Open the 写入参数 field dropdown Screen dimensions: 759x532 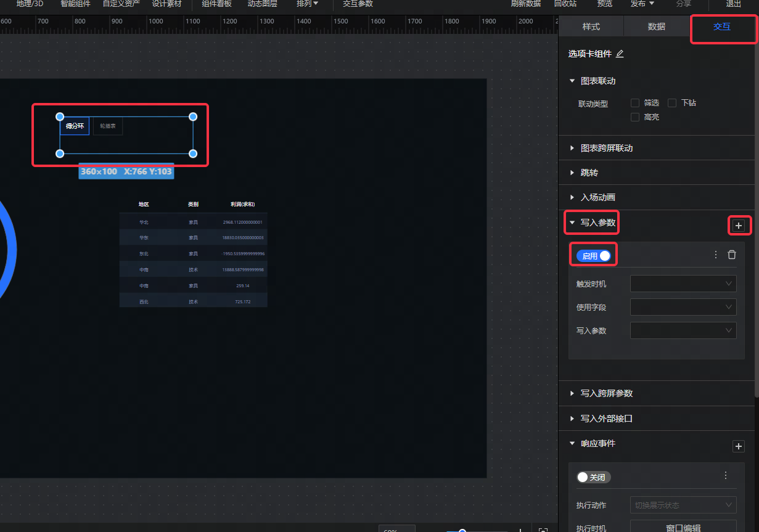683,330
